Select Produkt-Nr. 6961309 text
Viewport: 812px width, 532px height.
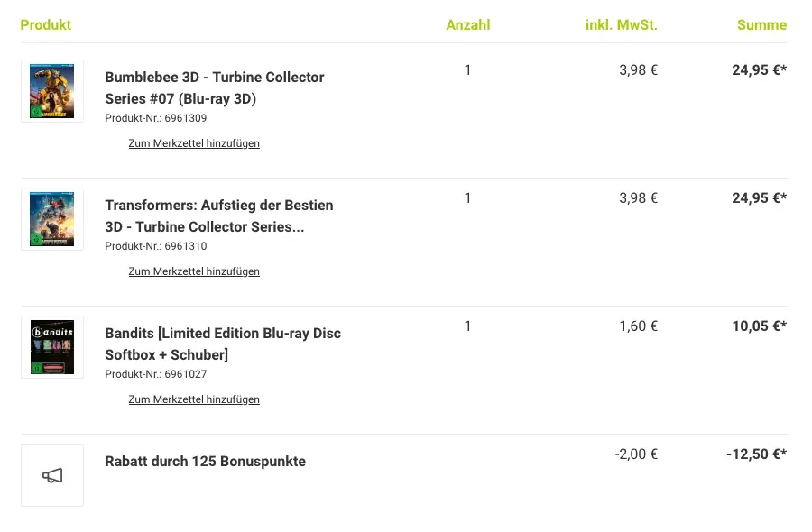click(156, 118)
